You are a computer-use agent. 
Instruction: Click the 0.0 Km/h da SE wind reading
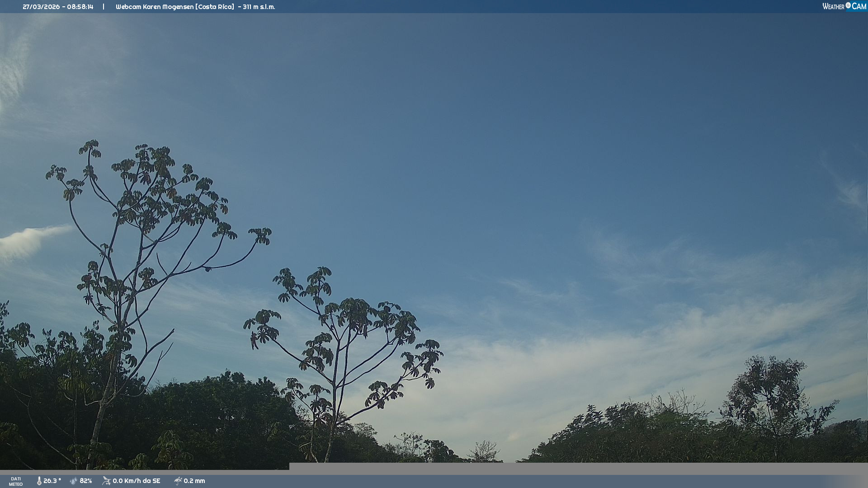click(137, 481)
